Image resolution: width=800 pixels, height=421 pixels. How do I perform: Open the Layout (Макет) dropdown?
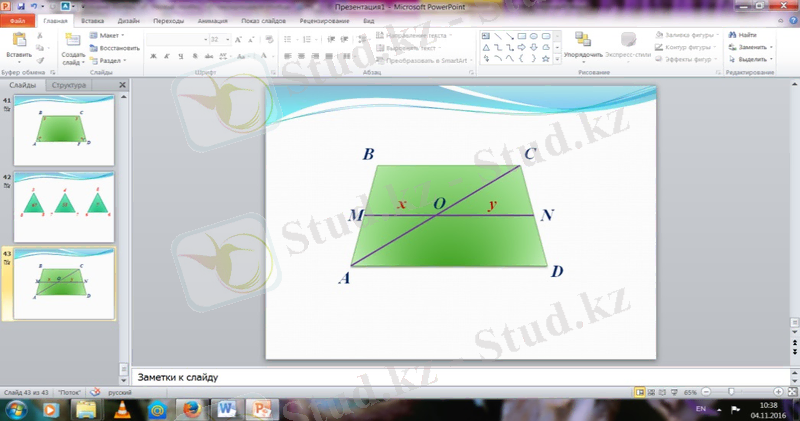pos(110,35)
